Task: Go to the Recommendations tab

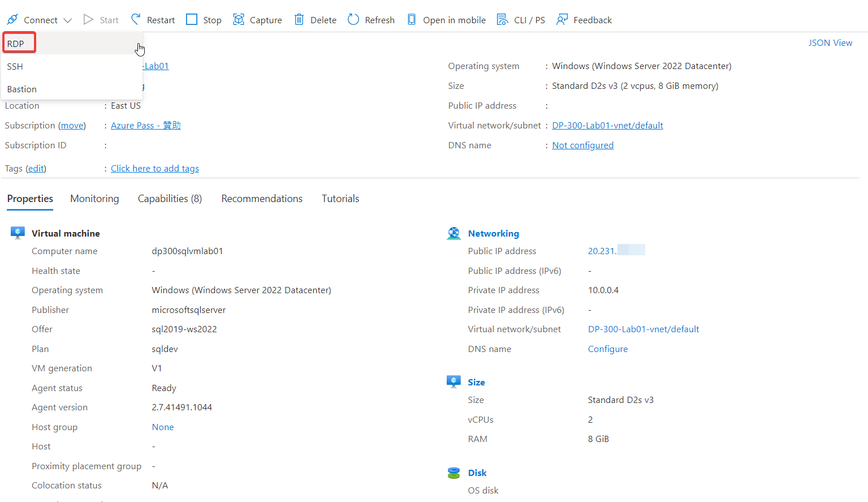Action: tap(262, 199)
